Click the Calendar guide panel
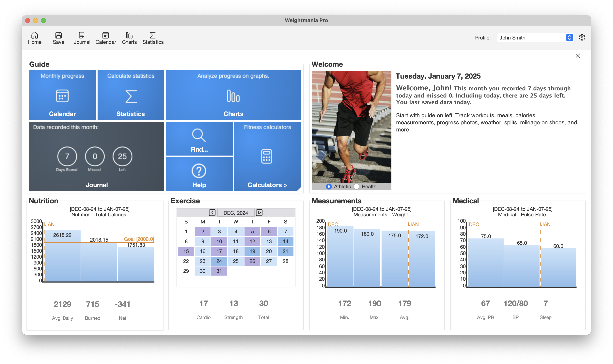The image size is (613, 364). 62,95
